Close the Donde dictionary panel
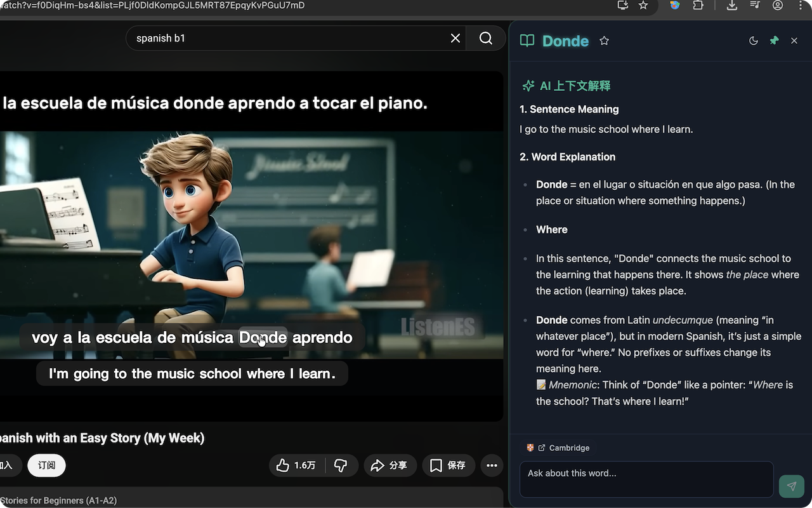 pyautogui.click(x=794, y=41)
